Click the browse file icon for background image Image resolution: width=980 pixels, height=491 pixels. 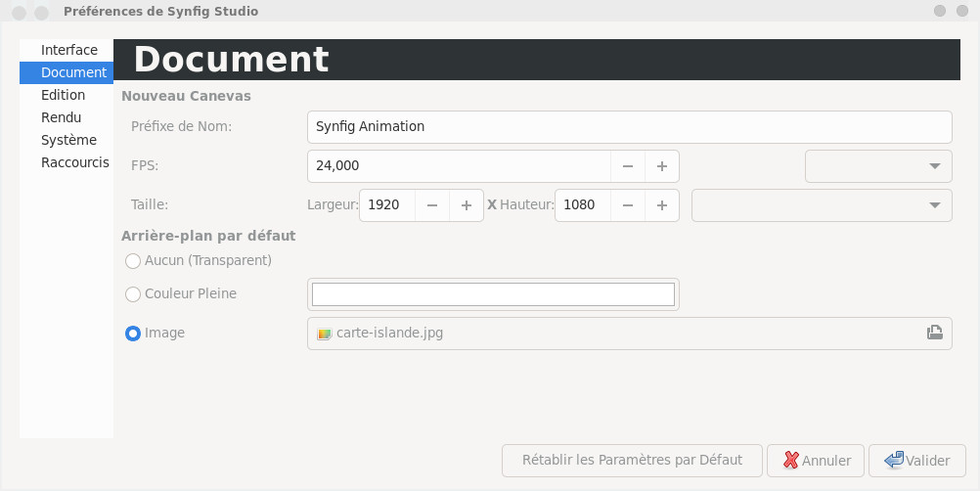(934, 333)
